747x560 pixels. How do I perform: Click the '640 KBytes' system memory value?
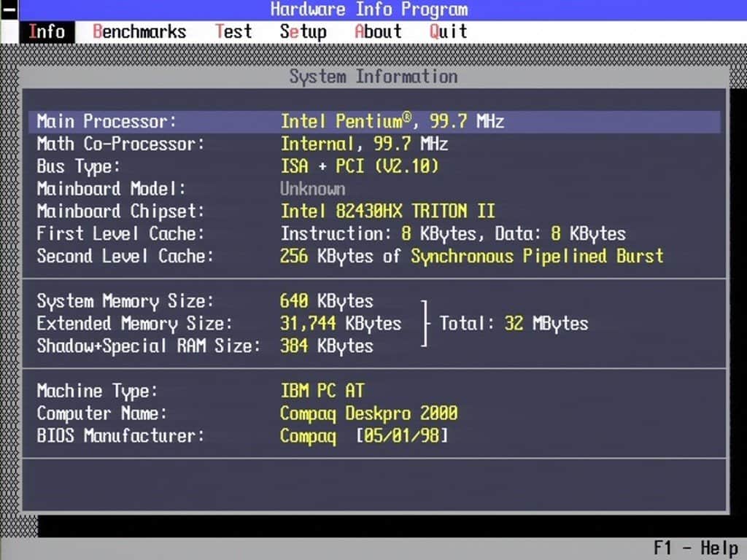[x=326, y=301]
